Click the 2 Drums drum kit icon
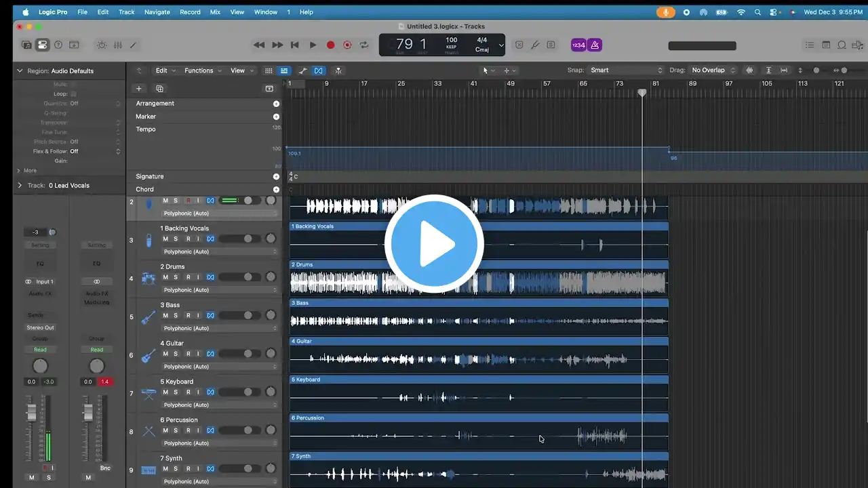Screen dimensions: 868x488 [149, 279]
